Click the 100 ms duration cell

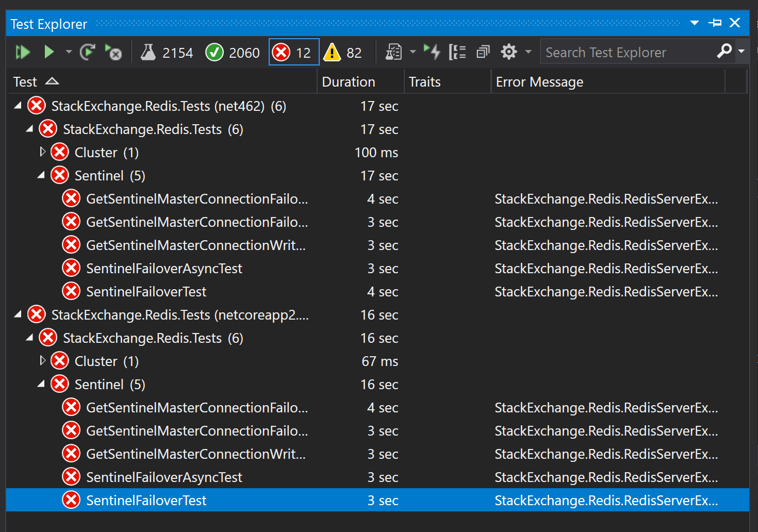pyautogui.click(x=376, y=153)
